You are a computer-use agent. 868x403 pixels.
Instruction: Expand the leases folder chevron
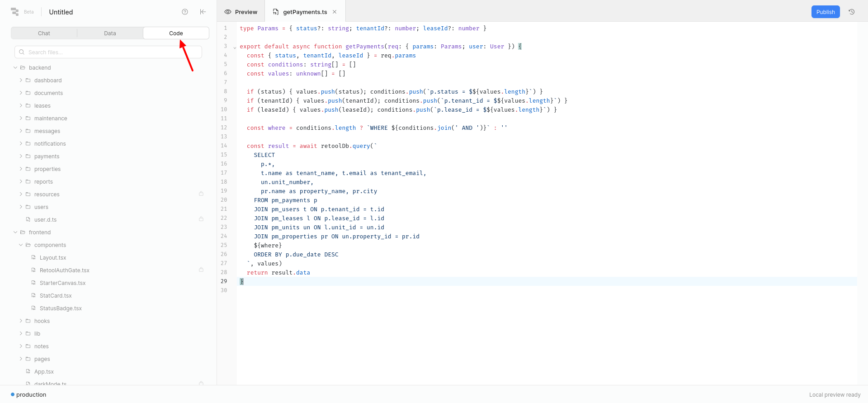(21, 105)
